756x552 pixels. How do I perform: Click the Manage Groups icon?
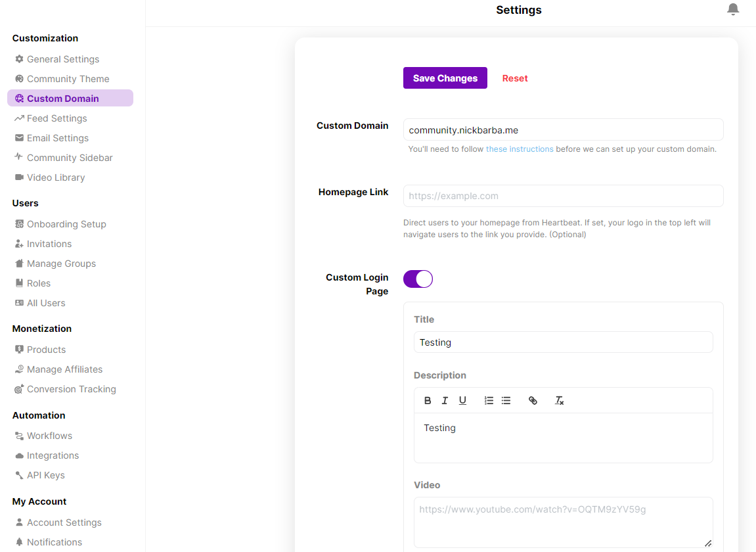[19, 264]
